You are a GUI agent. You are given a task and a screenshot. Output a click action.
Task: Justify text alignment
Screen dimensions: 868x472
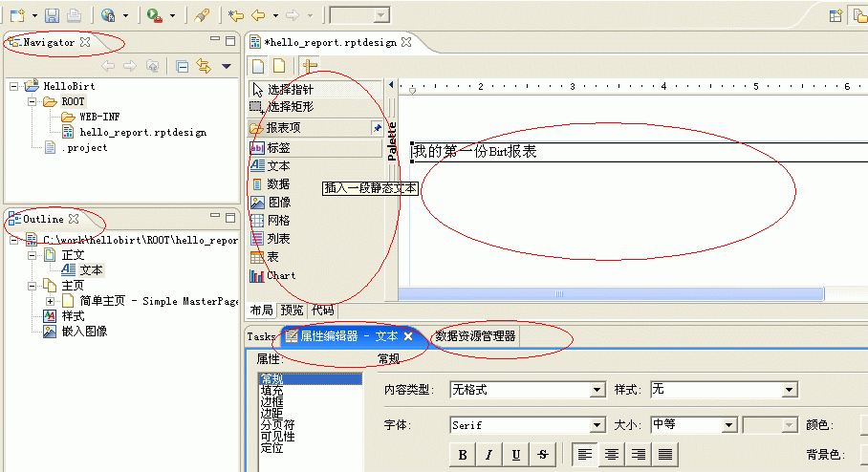pyautogui.click(x=665, y=455)
